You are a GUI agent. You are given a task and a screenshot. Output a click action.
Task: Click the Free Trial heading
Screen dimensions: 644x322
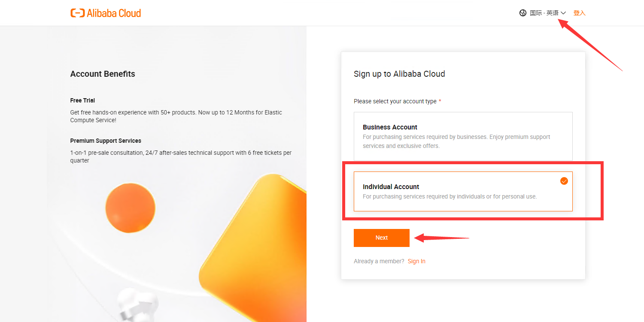click(x=82, y=100)
